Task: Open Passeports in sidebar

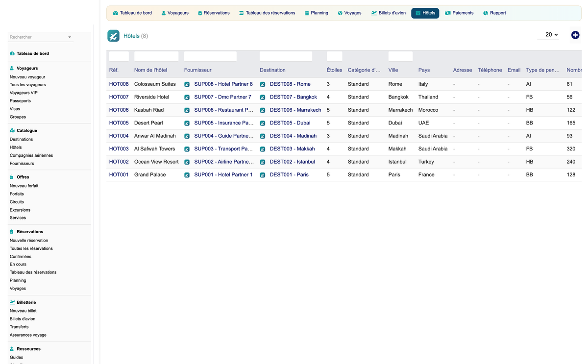Action: point(20,101)
